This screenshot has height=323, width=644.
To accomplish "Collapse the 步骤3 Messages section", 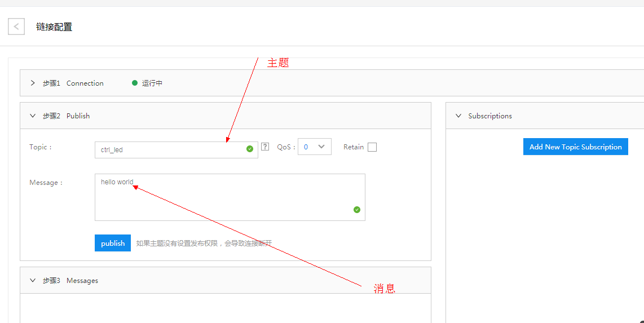I will (x=33, y=280).
